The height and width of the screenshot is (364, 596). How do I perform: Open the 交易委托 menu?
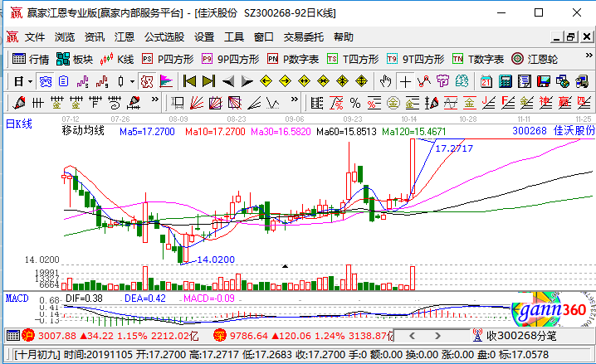[x=303, y=36]
